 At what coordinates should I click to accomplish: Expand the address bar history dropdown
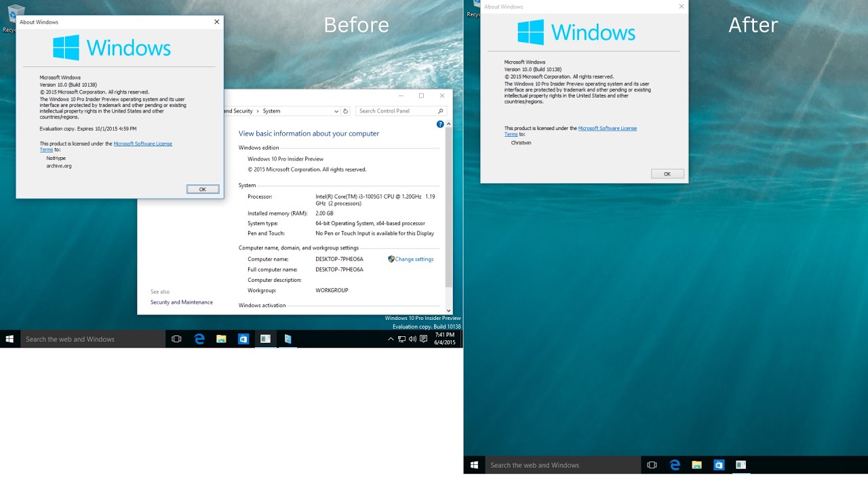coord(336,111)
